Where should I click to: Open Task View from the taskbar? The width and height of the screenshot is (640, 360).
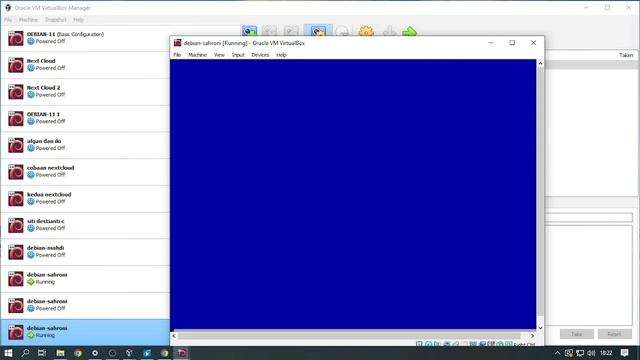[x=42, y=353]
